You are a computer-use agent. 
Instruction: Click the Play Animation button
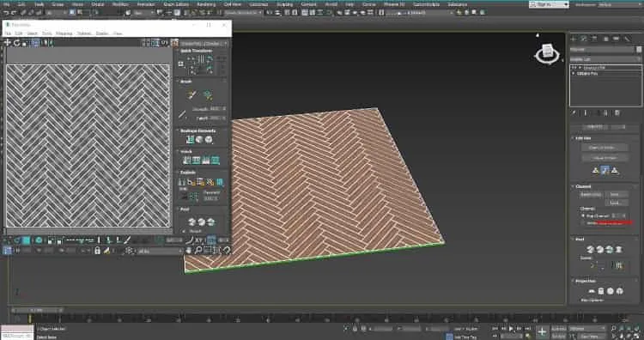[512, 329]
